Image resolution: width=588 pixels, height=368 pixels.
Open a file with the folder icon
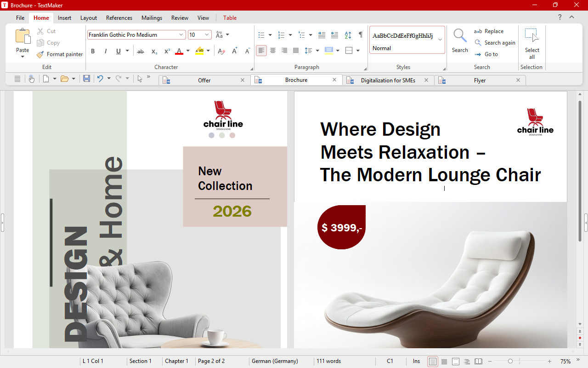tap(64, 79)
